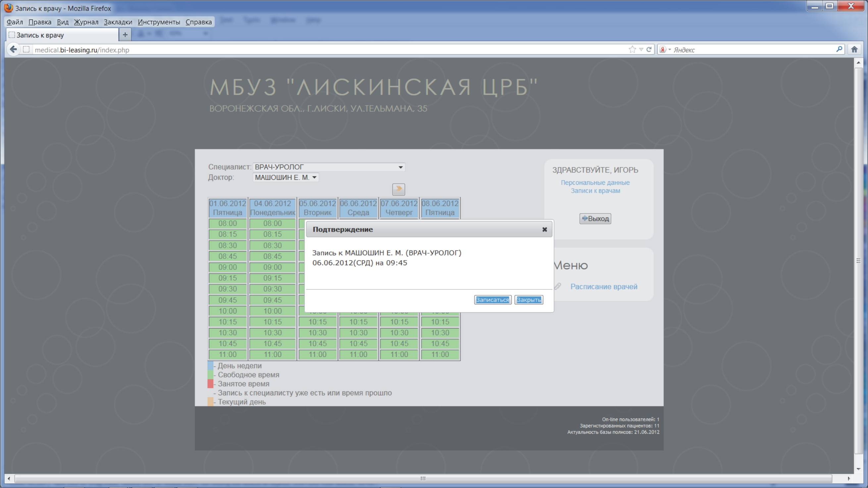Expand the Доктор dropdown МАШОШИН Е. М.
The image size is (868, 488).
285,177
